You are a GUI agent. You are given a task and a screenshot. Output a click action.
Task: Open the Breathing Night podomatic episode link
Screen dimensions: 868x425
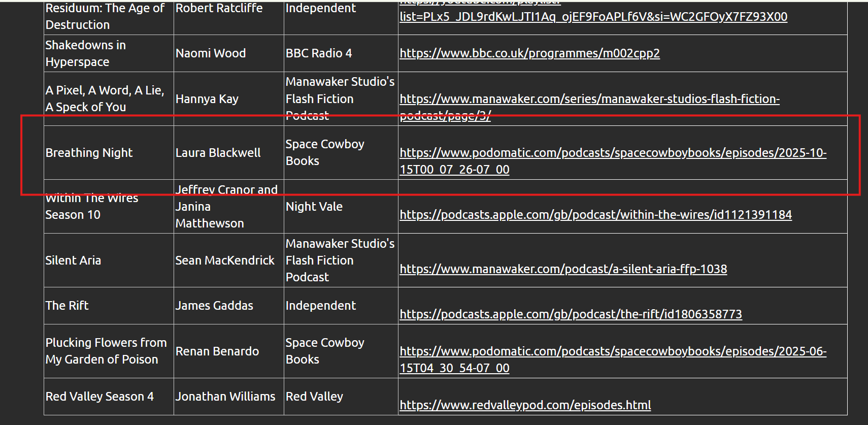click(x=613, y=153)
